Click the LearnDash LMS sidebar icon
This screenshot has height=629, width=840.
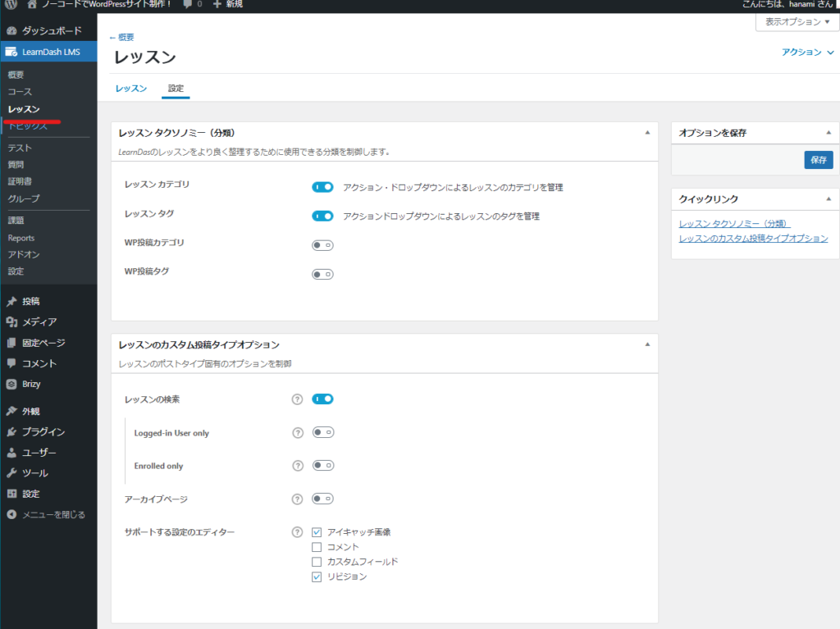coord(11,52)
